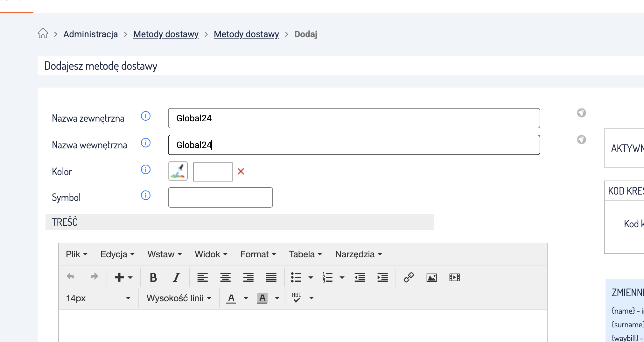Insert media with the film icon
The height and width of the screenshot is (342, 644).
coord(454,277)
